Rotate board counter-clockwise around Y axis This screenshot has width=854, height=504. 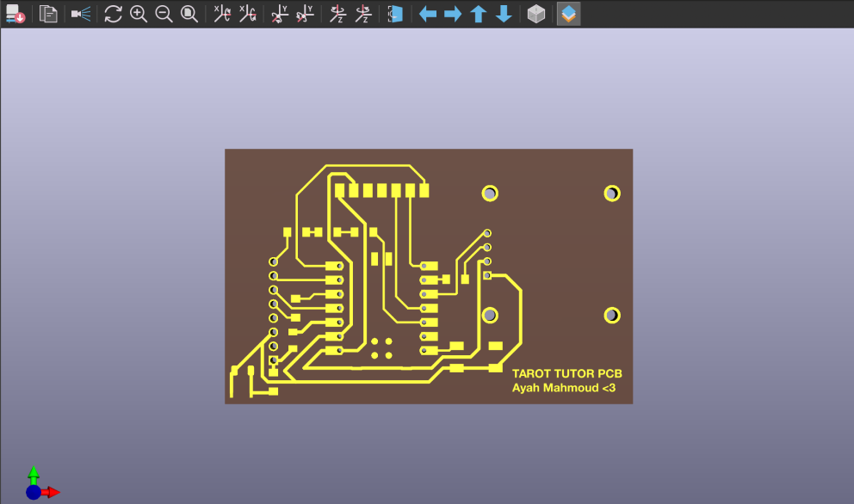305,14
